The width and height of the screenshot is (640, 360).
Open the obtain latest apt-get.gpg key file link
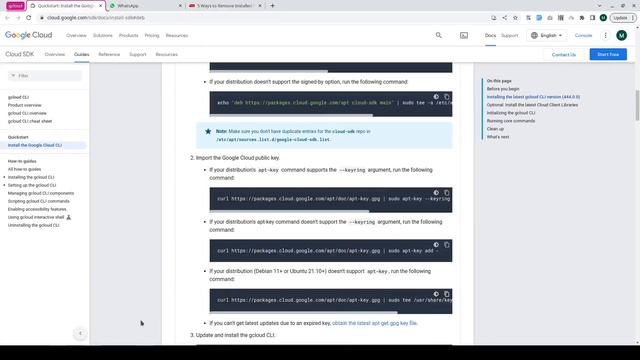click(374, 323)
